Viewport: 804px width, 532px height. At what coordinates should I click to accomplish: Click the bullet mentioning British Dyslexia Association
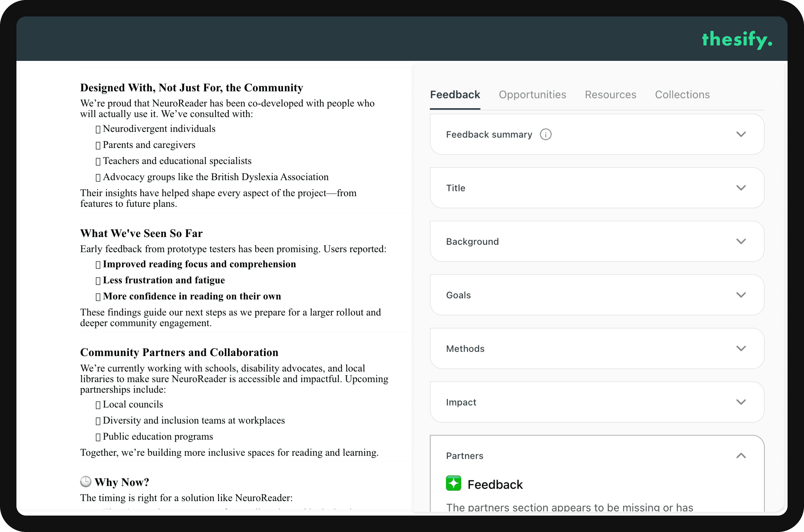[216, 177]
